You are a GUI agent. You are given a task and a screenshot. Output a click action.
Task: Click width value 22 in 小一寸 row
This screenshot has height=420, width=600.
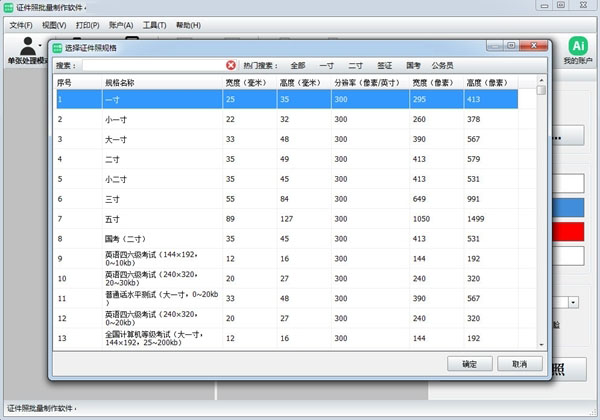click(230, 119)
